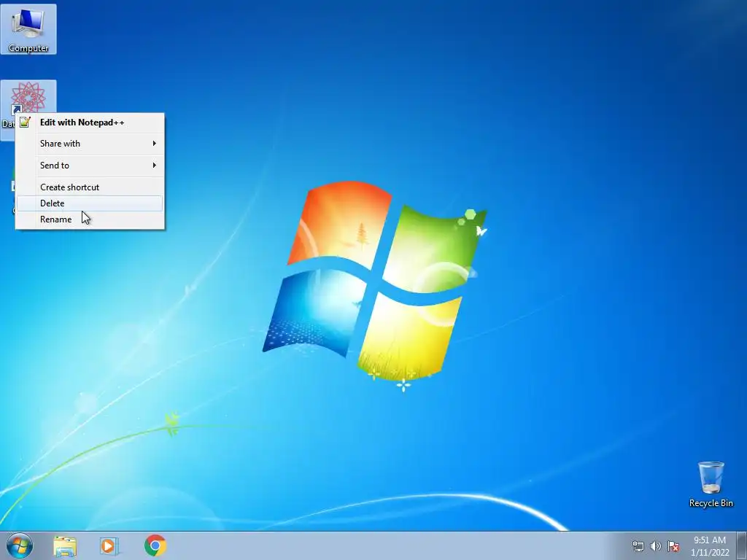Image resolution: width=747 pixels, height=560 pixels.
Task: Open the volume speaker tray icon
Action: (x=656, y=546)
